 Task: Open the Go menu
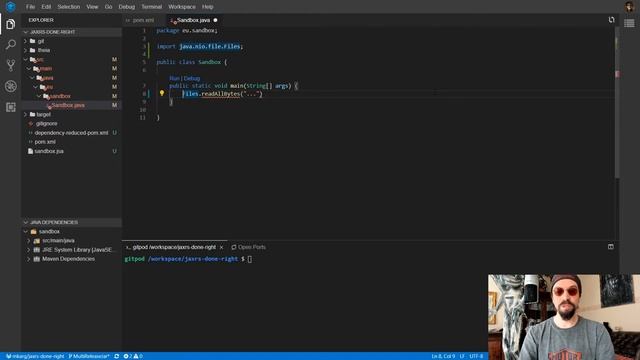click(x=108, y=7)
